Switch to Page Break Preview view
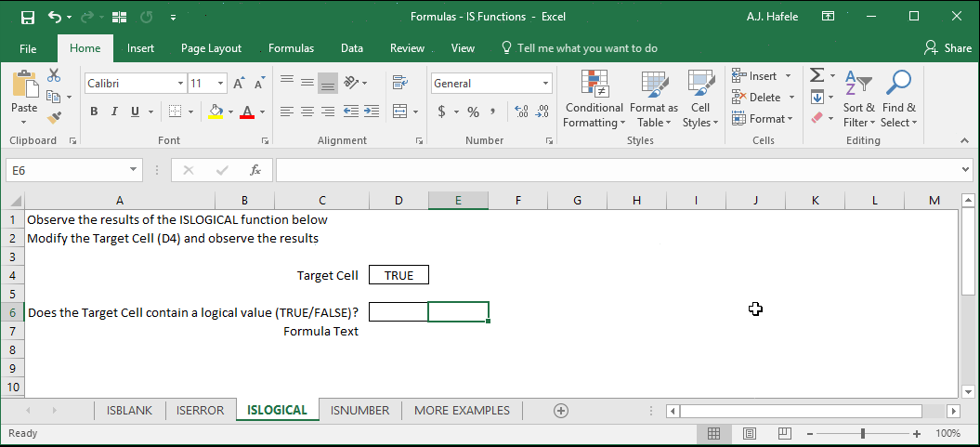The width and height of the screenshot is (980, 447). (785, 433)
